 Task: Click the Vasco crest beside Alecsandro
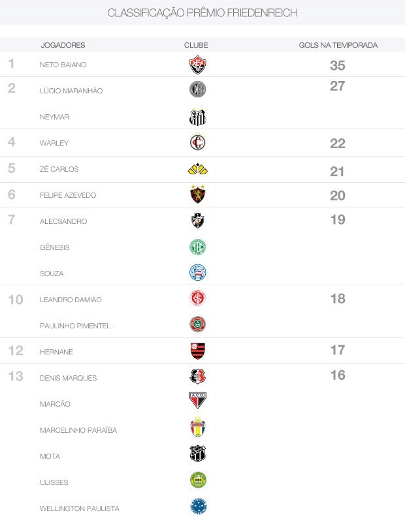coord(197,221)
